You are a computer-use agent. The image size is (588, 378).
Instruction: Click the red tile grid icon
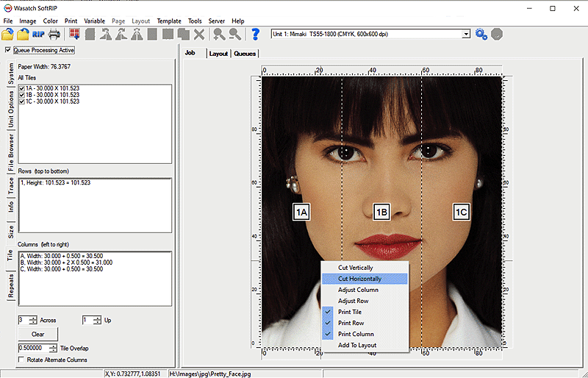click(73, 34)
